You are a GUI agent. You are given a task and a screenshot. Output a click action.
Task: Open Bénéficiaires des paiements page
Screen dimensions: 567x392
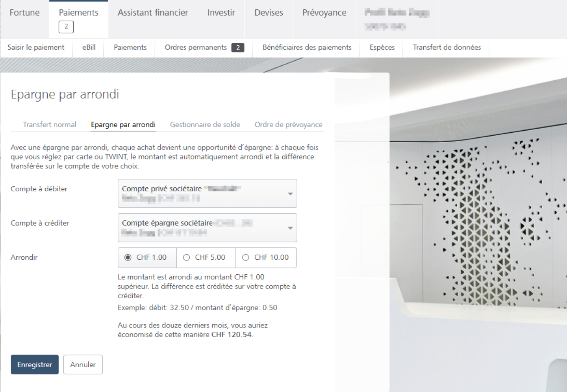click(x=307, y=48)
